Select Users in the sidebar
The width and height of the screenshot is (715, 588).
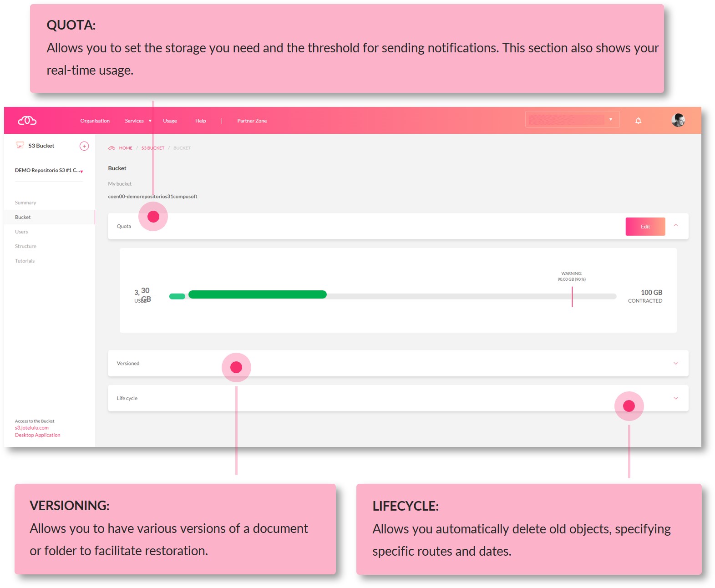click(x=21, y=232)
